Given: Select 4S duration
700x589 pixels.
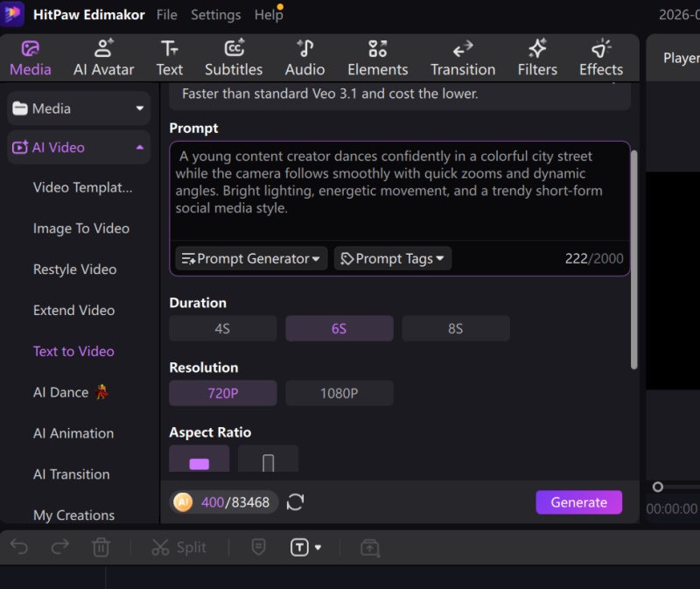Looking at the screenshot, I should pos(223,329).
